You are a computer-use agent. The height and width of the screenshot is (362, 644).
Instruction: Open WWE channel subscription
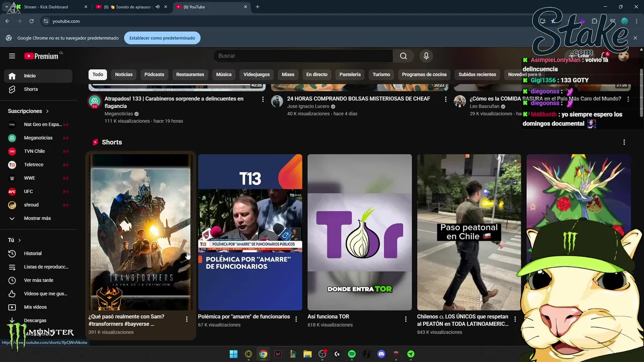[38, 178]
